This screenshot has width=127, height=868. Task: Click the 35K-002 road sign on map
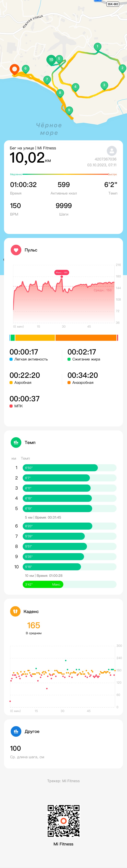click(113, 4)
